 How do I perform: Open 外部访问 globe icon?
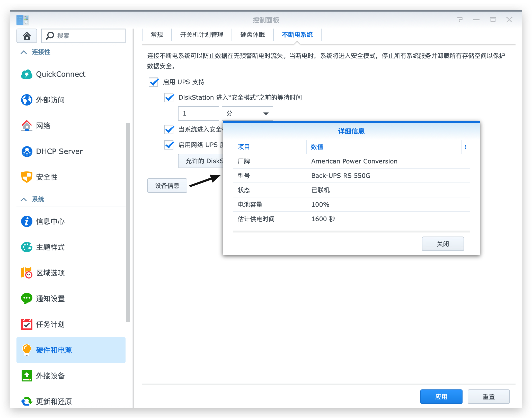tap(27, 100)
